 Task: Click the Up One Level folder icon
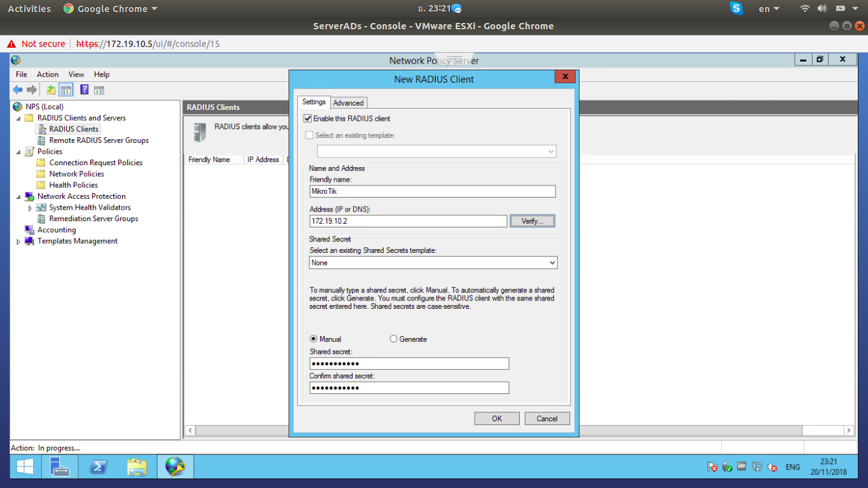[51, 90]
